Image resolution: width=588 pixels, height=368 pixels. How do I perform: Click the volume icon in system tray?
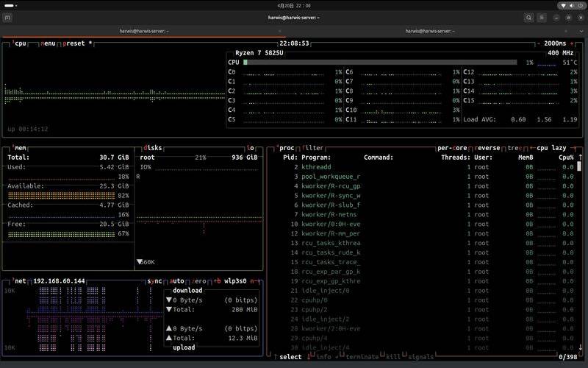tap(572, 6)
